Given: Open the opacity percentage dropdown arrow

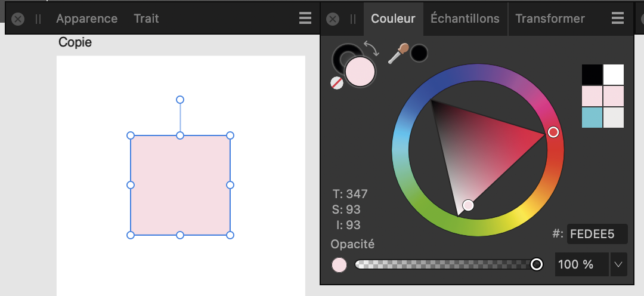Looking at the screenshot, I should pos(618,264).
